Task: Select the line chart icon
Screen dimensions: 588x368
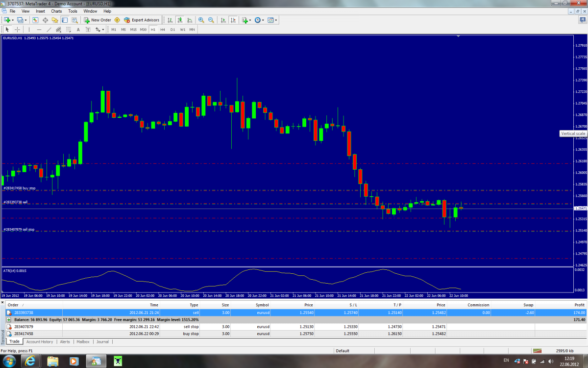Action: (189, 20)
